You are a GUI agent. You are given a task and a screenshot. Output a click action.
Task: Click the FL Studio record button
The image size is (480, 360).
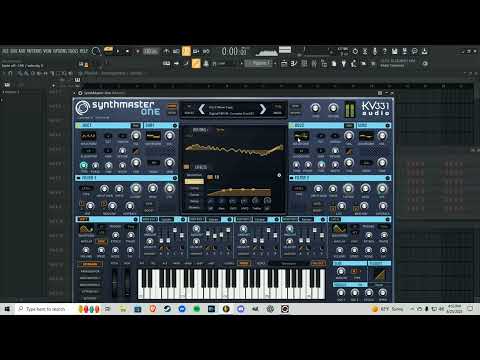click(x=137, y=51)
